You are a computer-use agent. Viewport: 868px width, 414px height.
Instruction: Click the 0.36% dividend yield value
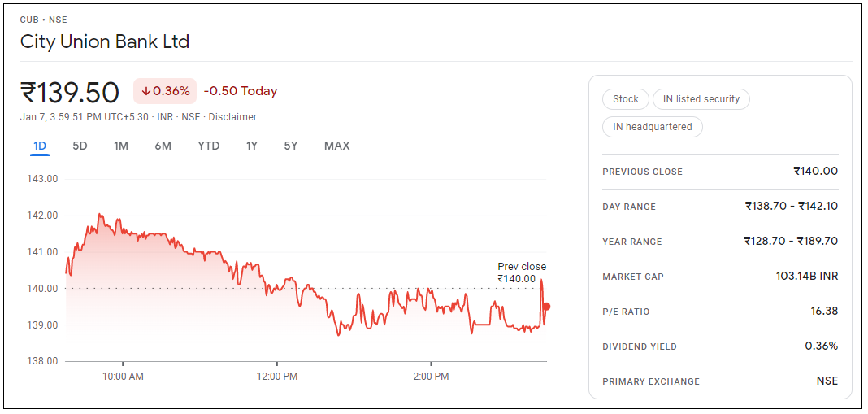(x=822, y=346)
